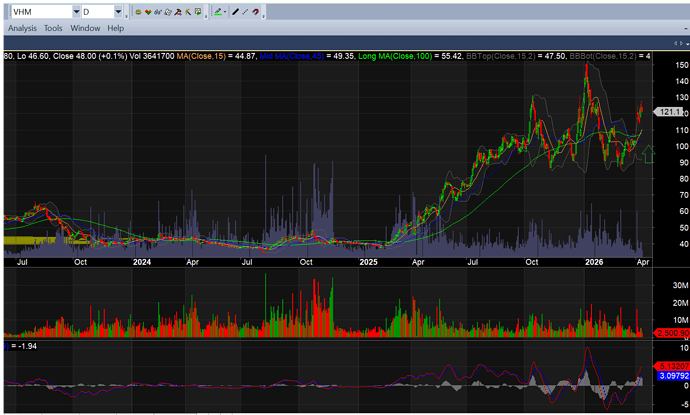Select the thin line drawing tool
This screenshot has height=415, width=690.
pyautogui.click(x=245, y=12)
